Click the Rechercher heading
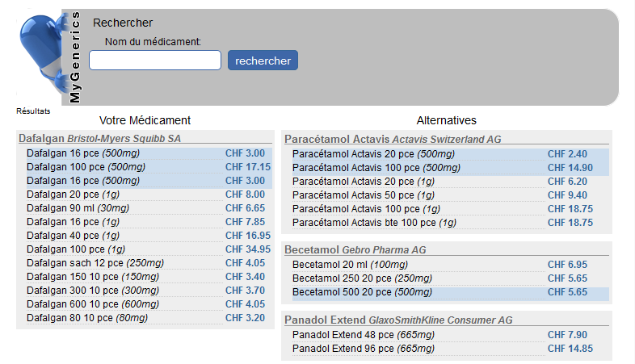 tap(123, 23)
